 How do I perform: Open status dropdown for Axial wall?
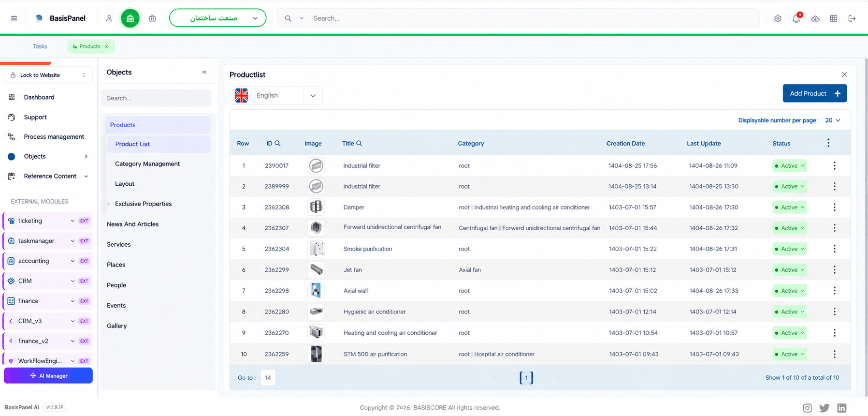[x=790, y=291]
